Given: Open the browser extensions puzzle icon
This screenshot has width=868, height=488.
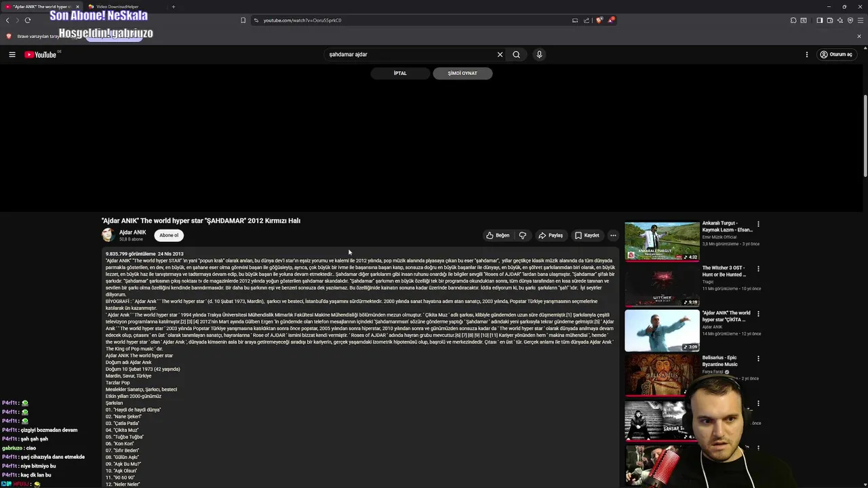Looking at the screenshot, I should tap(793, 20).
